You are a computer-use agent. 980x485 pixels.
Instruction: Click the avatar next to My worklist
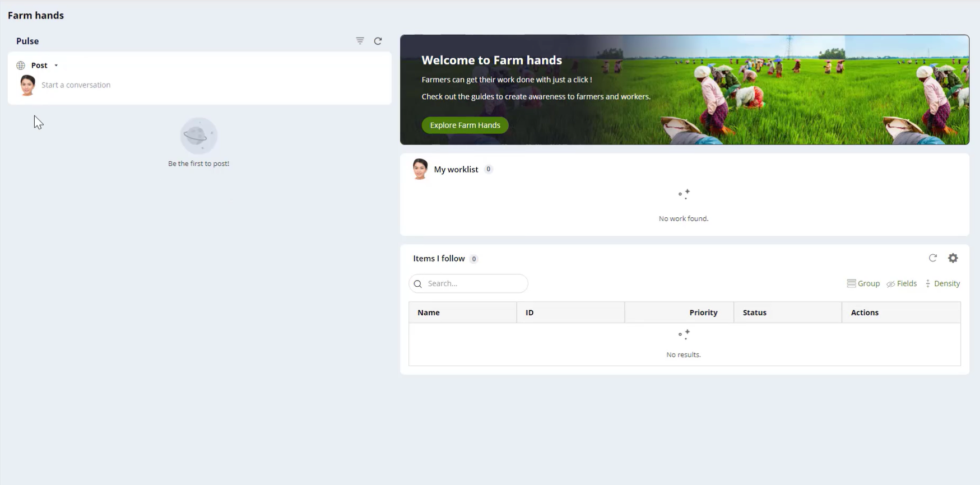pyautogui.click(x=420, y=169)
